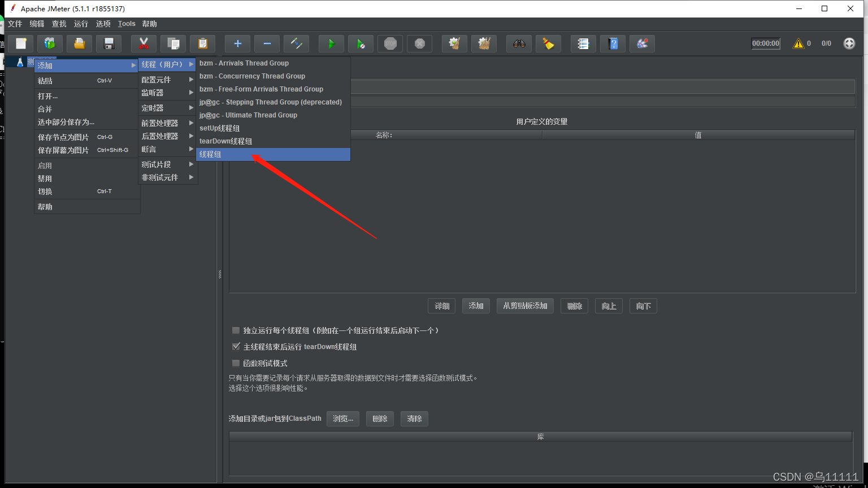The width and height of the screenshot is (868, 488).
Task: Click 粘贴 in context menu
Action: coord(86,81)
